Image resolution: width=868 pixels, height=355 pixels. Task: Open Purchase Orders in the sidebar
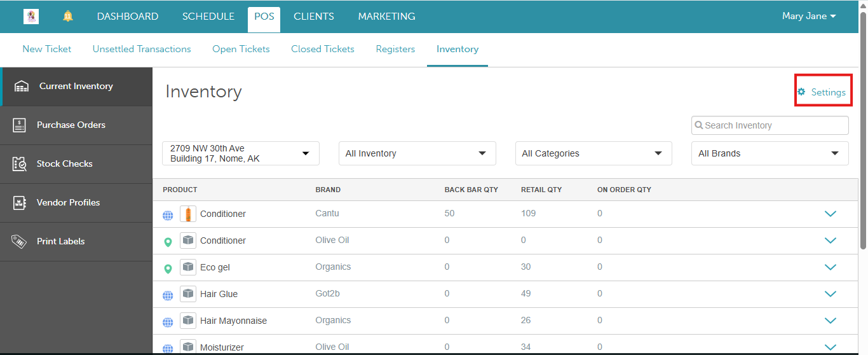(x=76, y=125)
